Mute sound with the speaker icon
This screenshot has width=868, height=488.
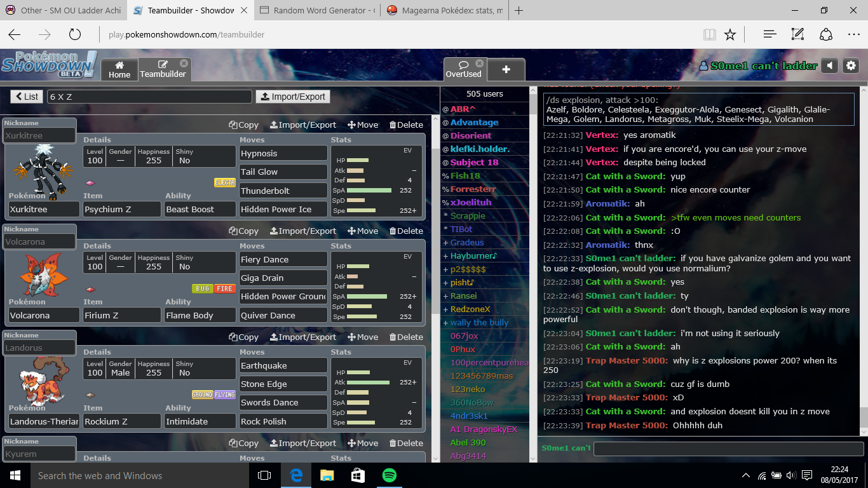click(x=829, y=65)
